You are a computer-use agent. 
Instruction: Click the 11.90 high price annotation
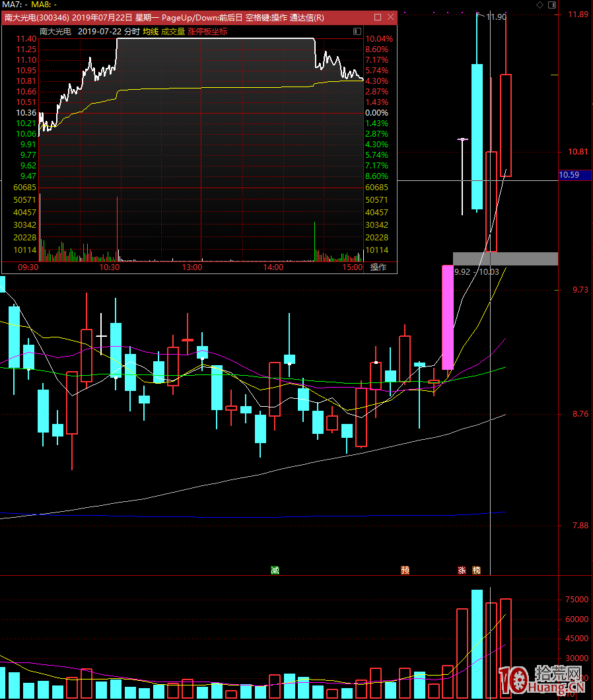[496, 17]
